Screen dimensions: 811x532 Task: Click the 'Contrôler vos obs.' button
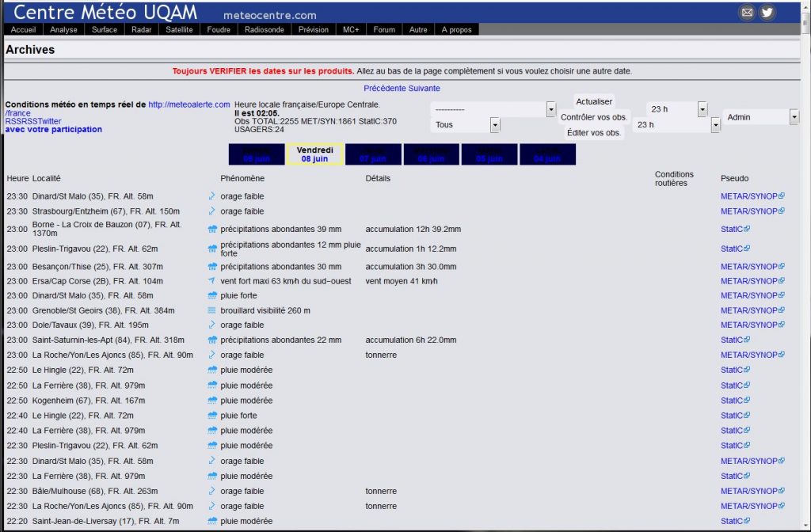tap(594, 117)
